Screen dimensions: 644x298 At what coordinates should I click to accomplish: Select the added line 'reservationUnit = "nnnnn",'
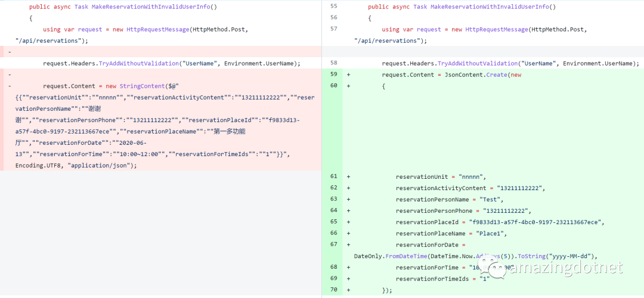(x=441, y=177)
